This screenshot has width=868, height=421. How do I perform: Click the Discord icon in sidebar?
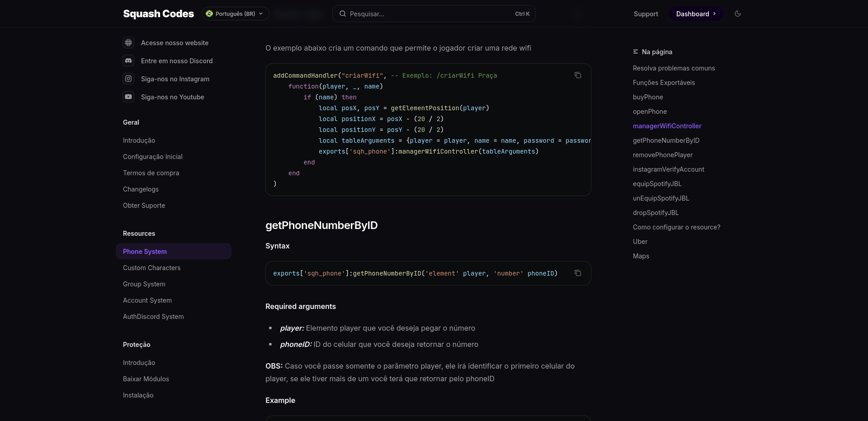coord(128,61)
